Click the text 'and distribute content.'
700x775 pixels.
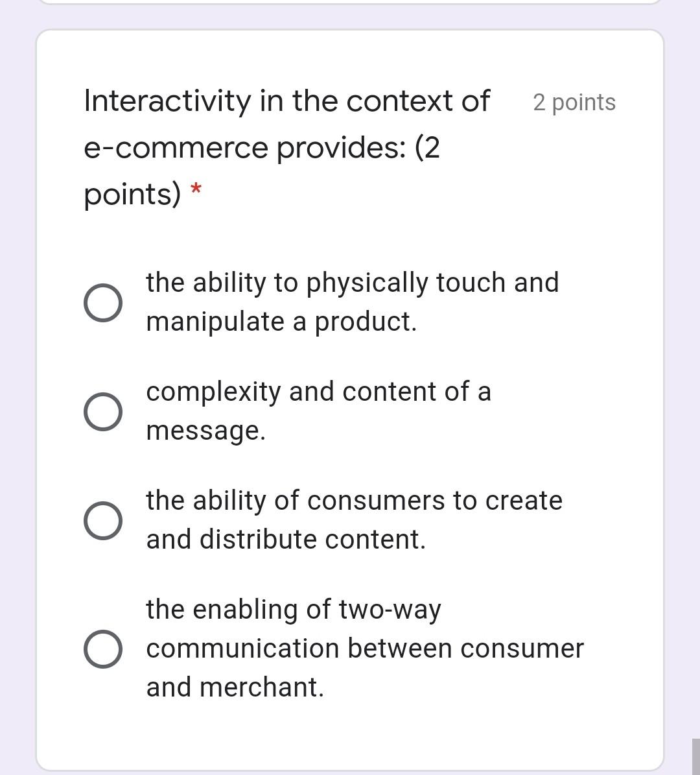(x=285, y=539)
